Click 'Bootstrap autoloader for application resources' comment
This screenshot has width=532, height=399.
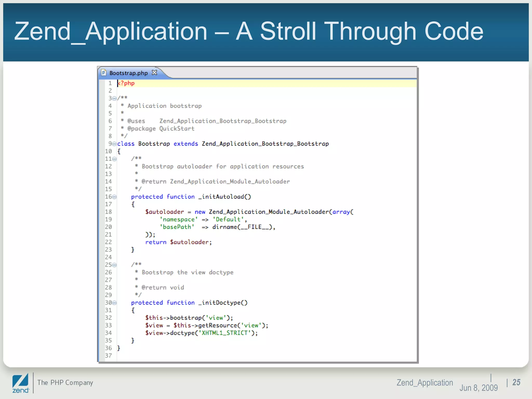pyautogui.click(x=223, y=167)
